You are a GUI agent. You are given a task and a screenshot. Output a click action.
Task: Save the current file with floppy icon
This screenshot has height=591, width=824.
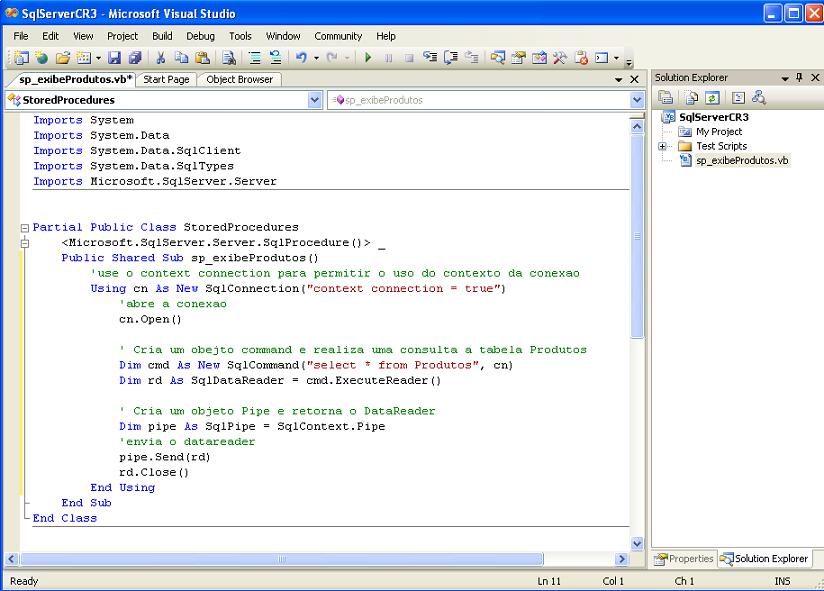pyautogui.click(x=114, y=57)
